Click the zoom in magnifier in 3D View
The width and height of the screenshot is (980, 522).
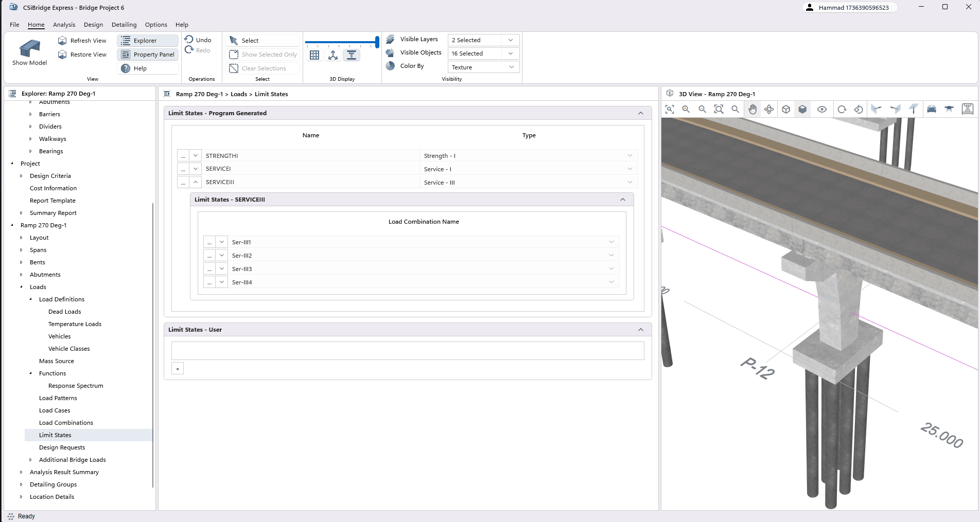click(686, 109)
